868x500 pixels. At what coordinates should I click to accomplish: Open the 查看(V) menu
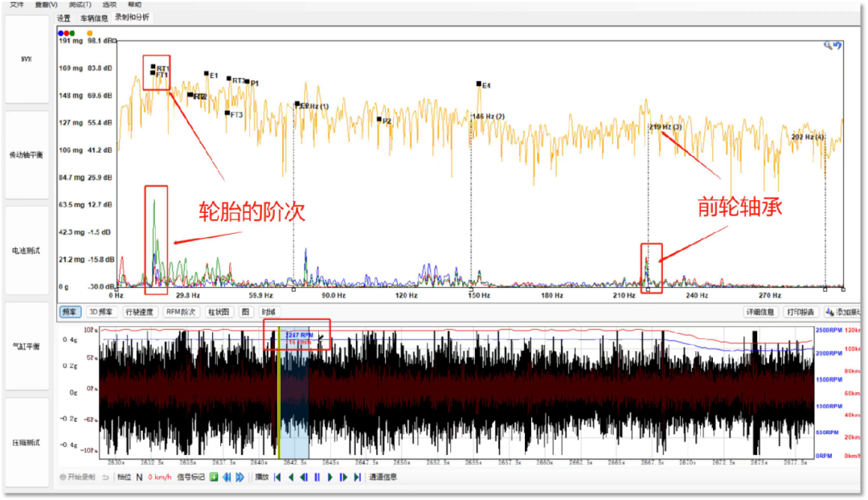(x=46, y=5)
